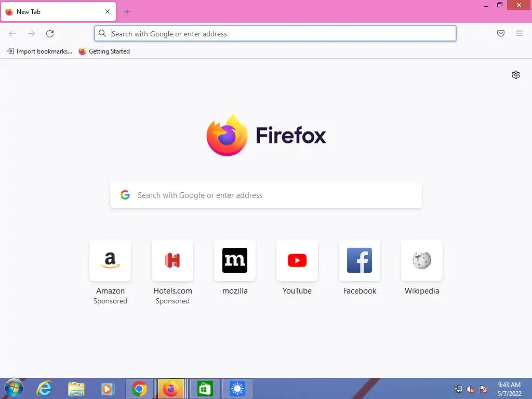Open the Wikipedia shortcut tile

pyautogui.click(x=422, y=261)
